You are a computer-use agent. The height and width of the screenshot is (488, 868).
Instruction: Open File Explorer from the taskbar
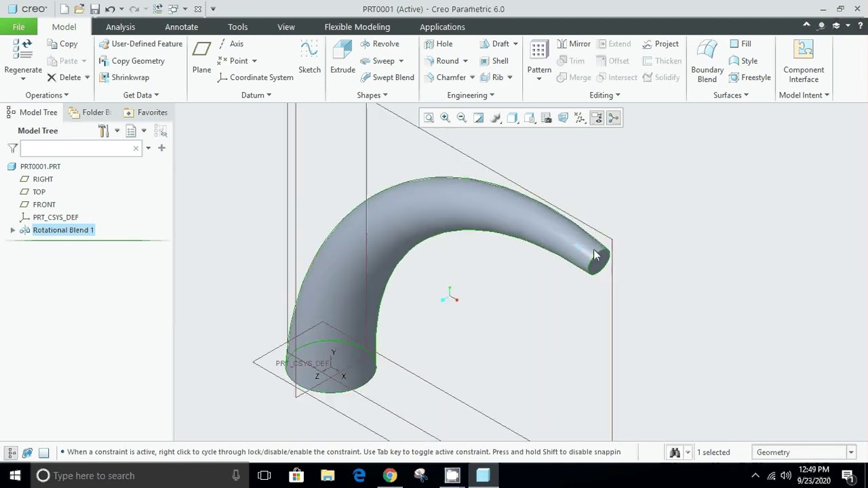pos(328,476)
